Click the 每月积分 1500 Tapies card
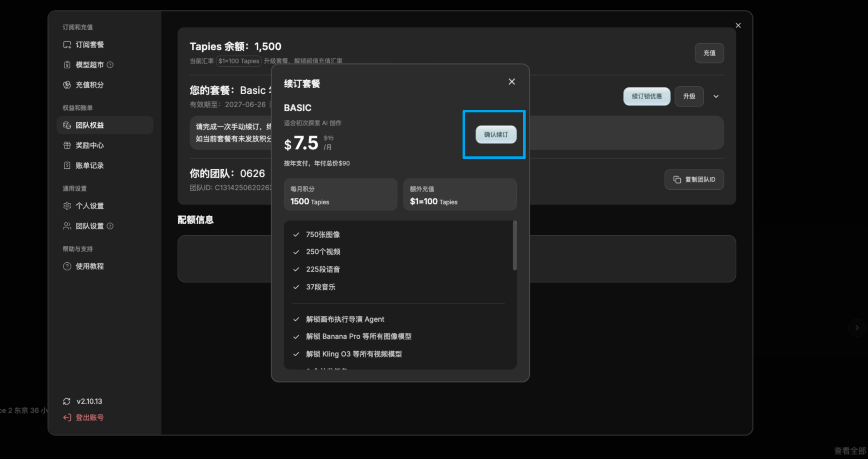 point(340,195)
